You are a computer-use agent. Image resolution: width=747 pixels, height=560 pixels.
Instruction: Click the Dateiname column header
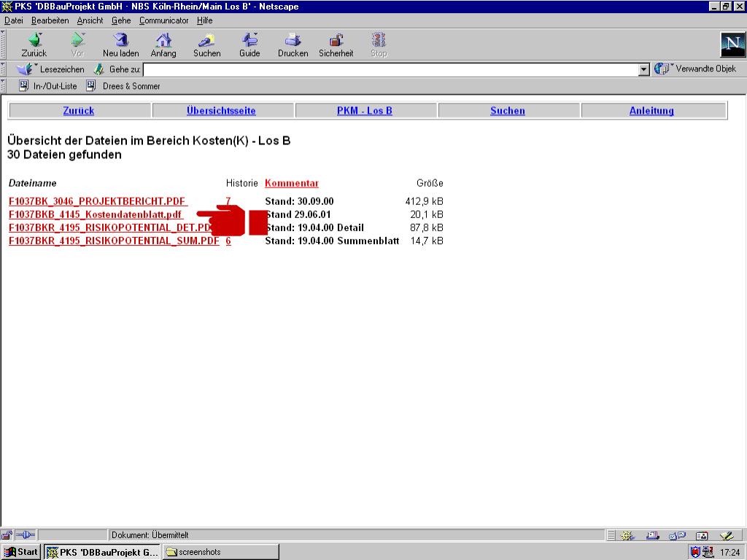click(32, 183)
